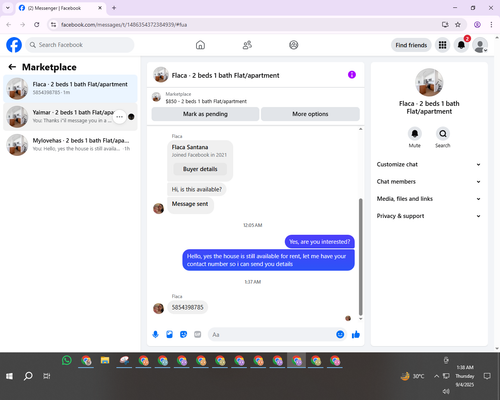This screenshot has width=500, height=400.
Task: Click the 5854398785 phone number message
Action: tap(187, 307)
